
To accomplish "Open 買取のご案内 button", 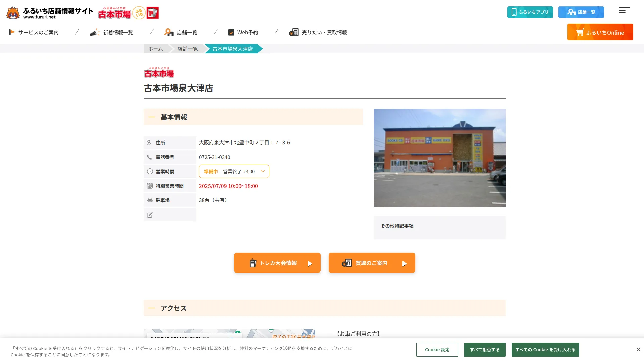I will click(372, 263).
